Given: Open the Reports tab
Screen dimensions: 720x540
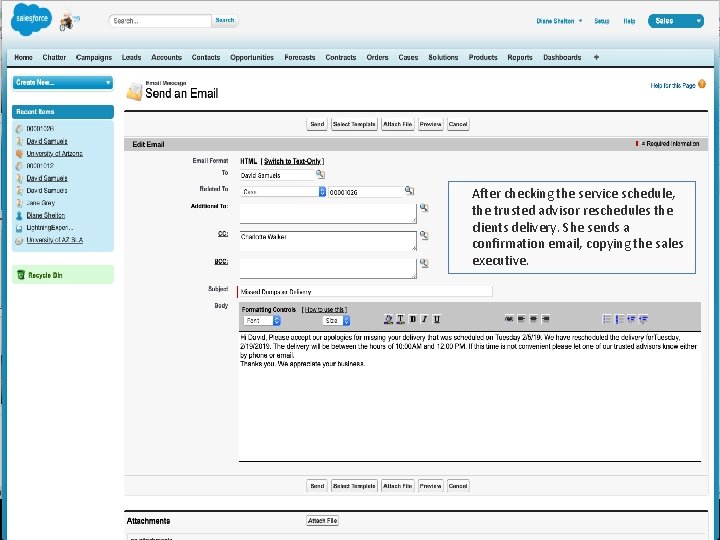Looking at the screenshot, I should click(x=520, y=57).
